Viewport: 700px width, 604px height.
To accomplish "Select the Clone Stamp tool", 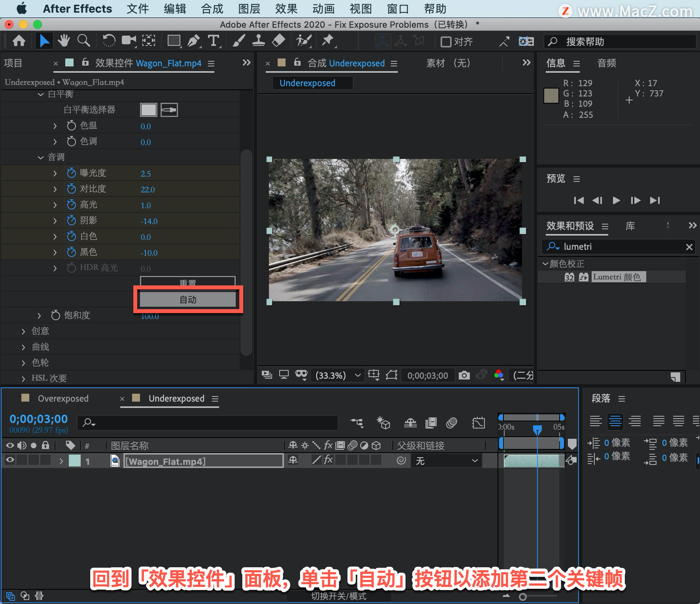I will (x=259, y=41).
